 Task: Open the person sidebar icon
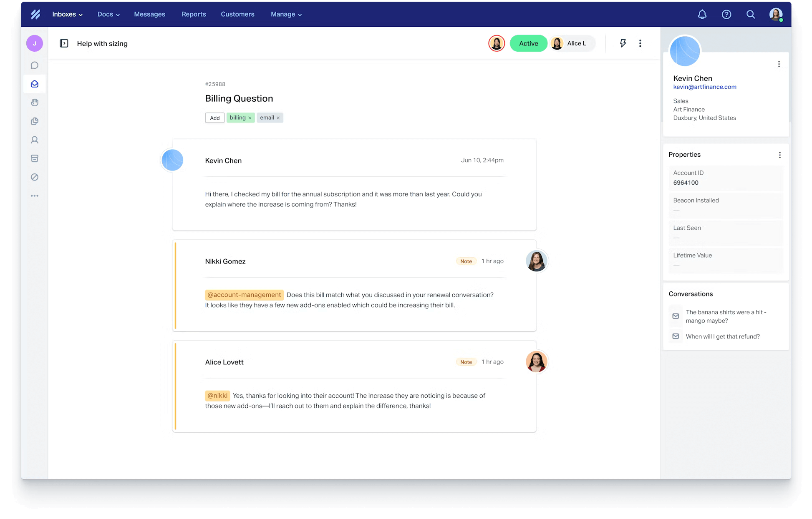(35, 140)
